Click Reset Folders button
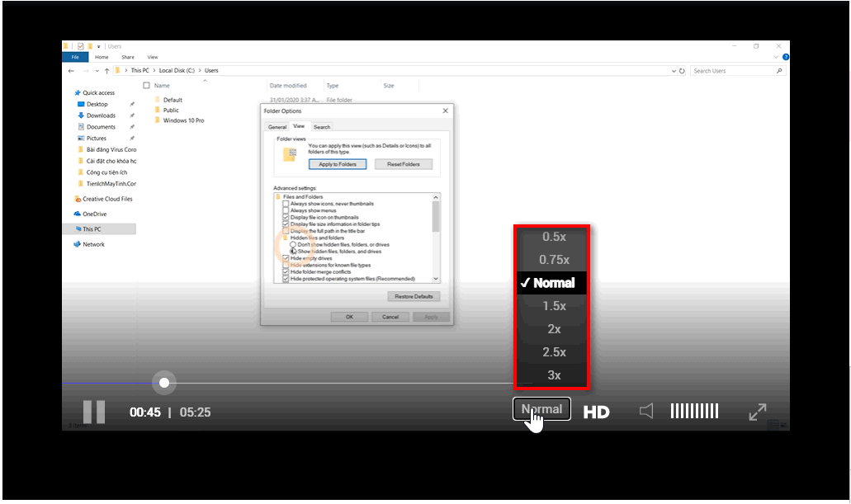 (404, 164)
